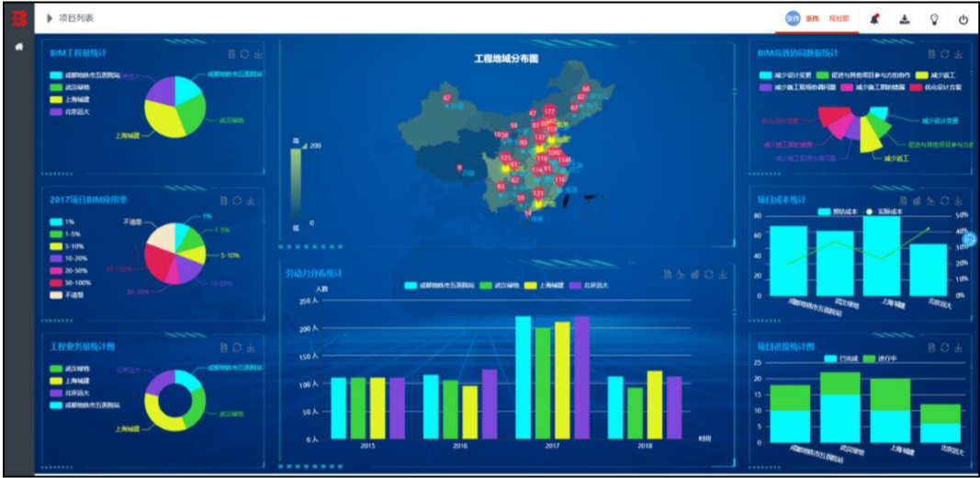The height and width of the screenshot is (478, 980).
Task: Select the 规划部 department label
Action: [x=839, y=18]
